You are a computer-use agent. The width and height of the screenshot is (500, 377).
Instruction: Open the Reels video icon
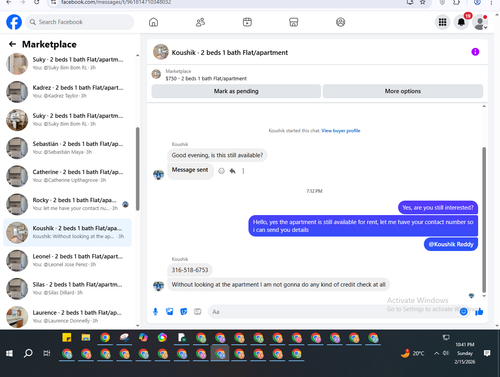point(247,22)
